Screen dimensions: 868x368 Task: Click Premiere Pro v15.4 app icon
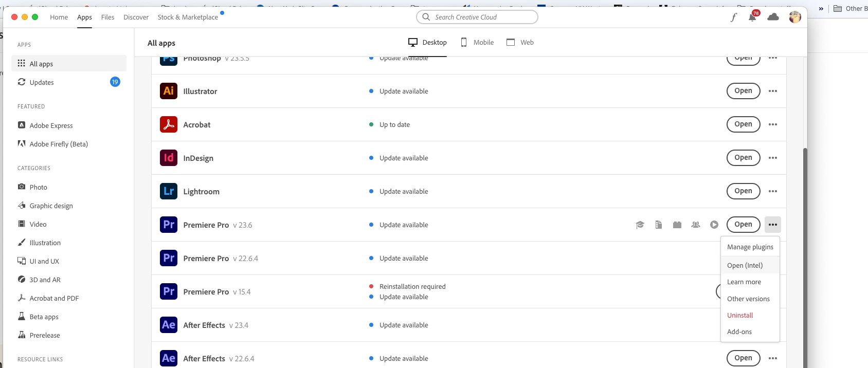pos(169,291)
